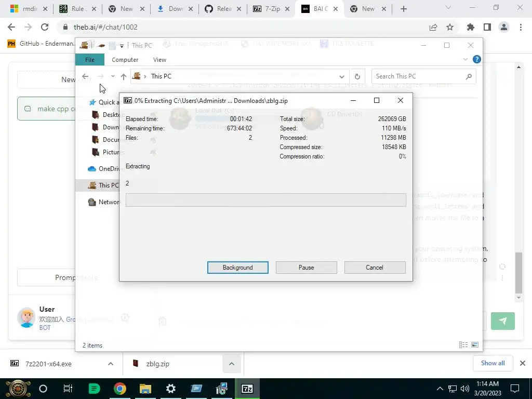Viewport: 532px width, 399px height.
Task: Open Task View on taskbar
Action: pyautogui.click(x=68, y=389)
